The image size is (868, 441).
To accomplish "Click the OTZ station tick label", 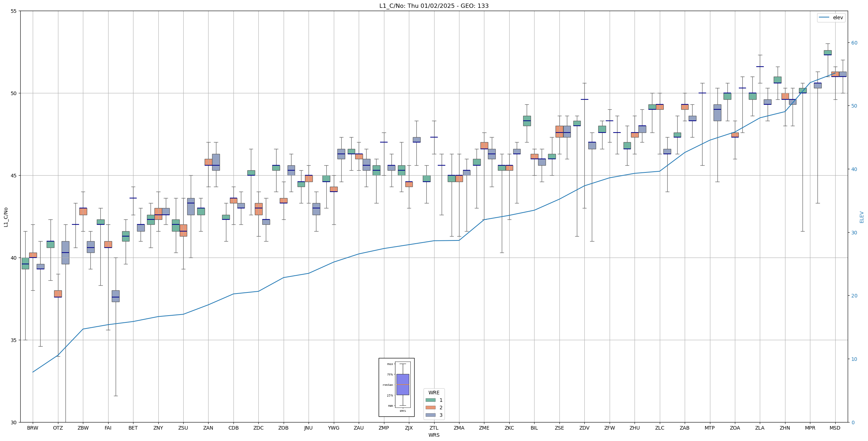I will (58, 428).
